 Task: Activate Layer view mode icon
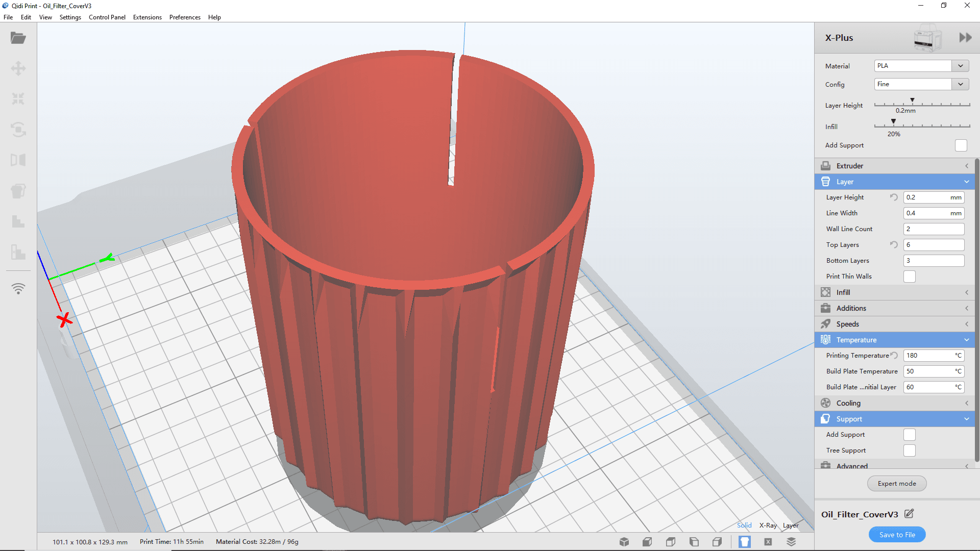(x=792, y=542)
